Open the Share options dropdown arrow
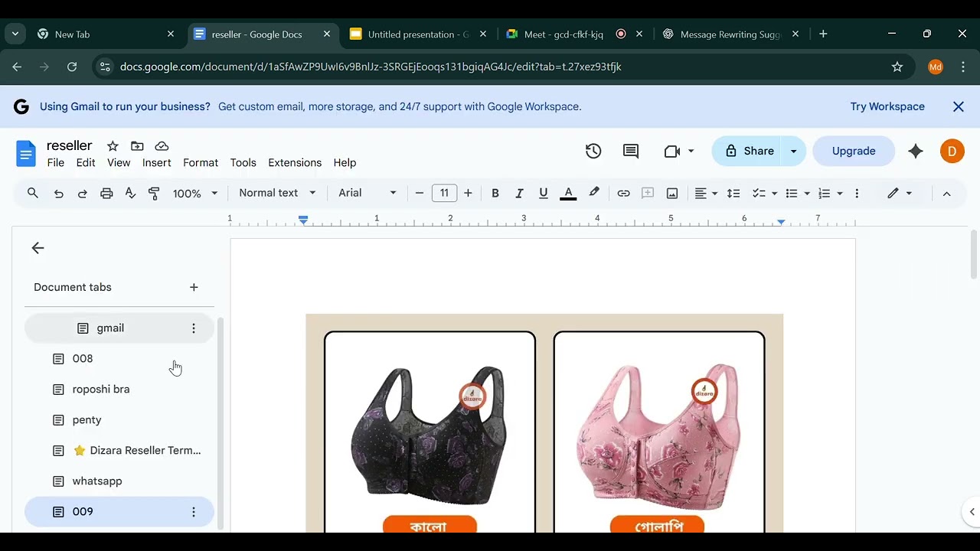The width and height of the screenshot is (980, 551). coord(794,152)
